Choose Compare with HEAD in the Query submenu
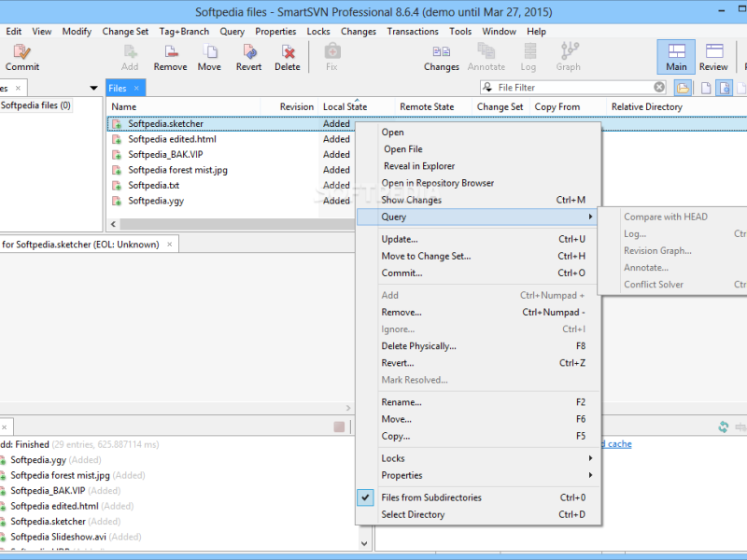The width and height of the screenshot is (747, 560). (x=672, y=217)
